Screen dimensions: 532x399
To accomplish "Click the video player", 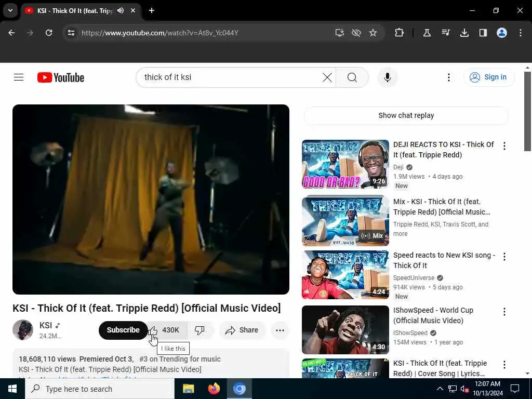I will (x=151, y=199).
